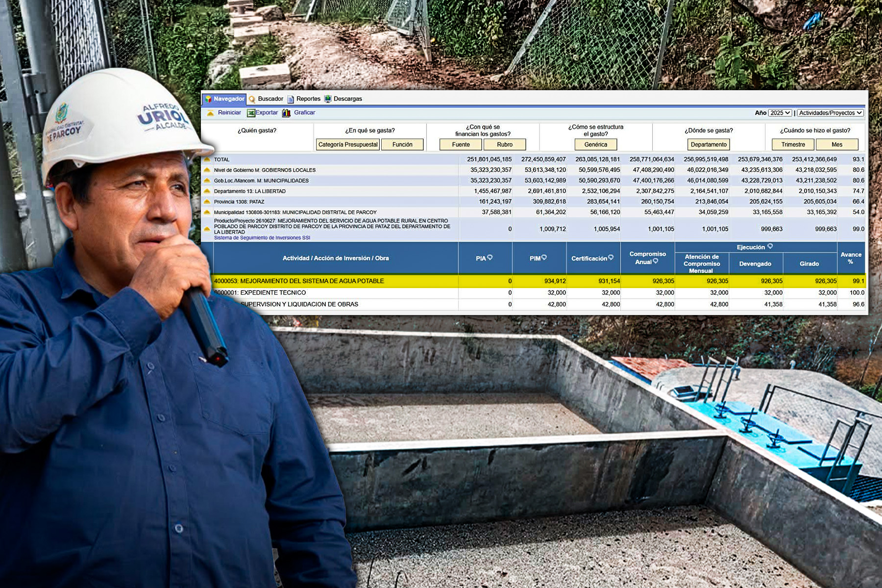Image resolution: width=882 pixels, height=588 pixels.
Task: Switch to the Navegador tab
Action: (x=224, y=99)
